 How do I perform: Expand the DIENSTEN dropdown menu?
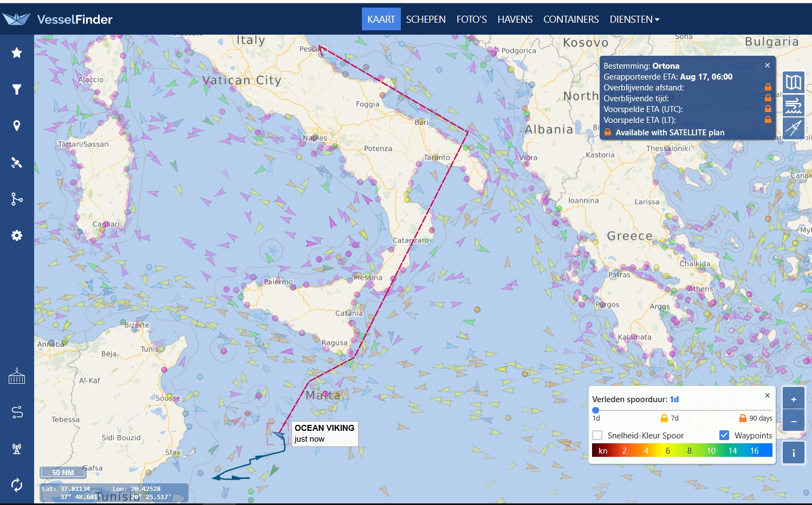tap(634, 19)
